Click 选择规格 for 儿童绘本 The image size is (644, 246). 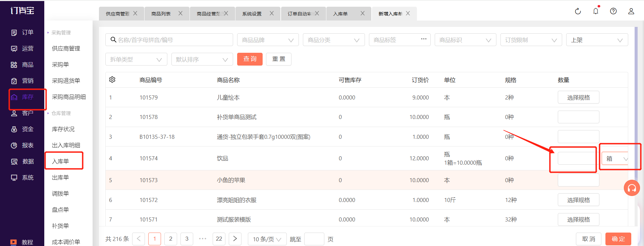(x=578, y=97)
